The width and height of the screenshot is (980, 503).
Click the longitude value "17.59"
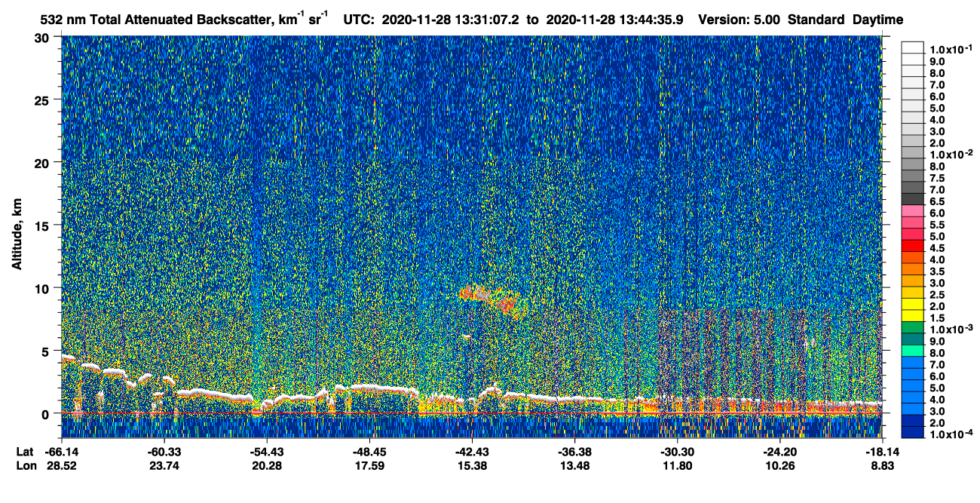point(369,465)
